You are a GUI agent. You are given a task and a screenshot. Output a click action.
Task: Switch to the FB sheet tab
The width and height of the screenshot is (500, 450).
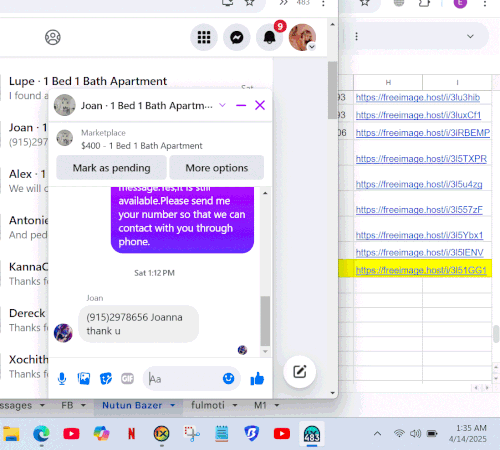(x=67, y=405)
